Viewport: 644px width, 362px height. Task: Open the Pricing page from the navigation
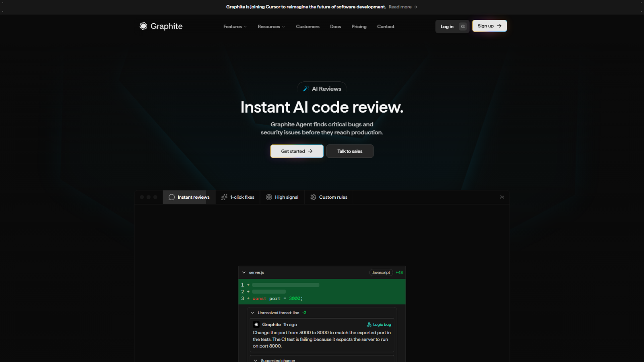[x=359, y=27]
